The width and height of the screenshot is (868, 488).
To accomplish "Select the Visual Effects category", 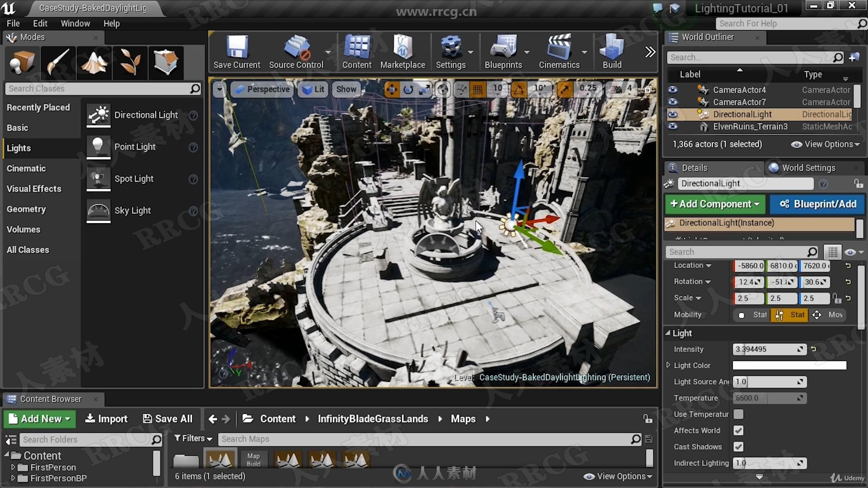I will coord(34,188).
